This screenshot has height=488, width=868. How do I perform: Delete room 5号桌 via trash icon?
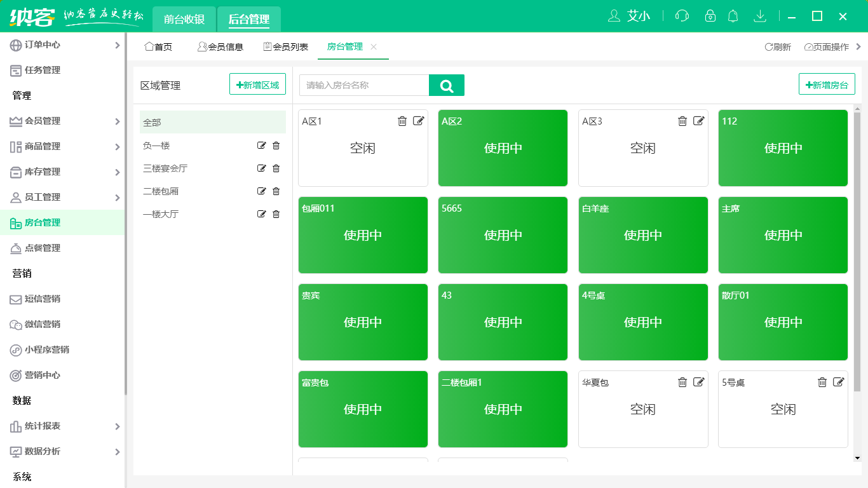(x=822, y=382)
